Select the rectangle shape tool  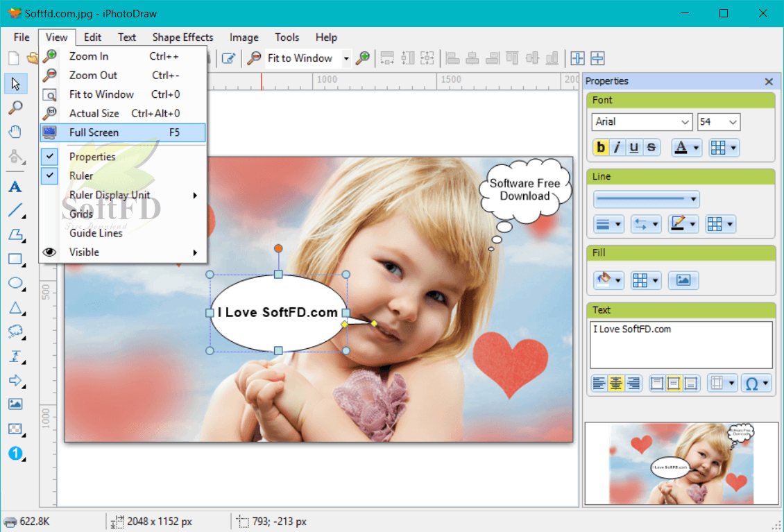click(15, 259)
